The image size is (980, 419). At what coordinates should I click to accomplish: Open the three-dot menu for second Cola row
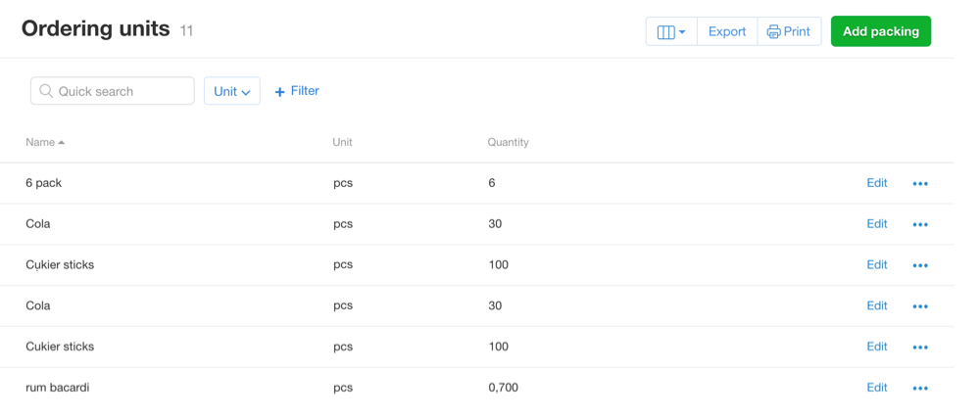click(919, 306)
